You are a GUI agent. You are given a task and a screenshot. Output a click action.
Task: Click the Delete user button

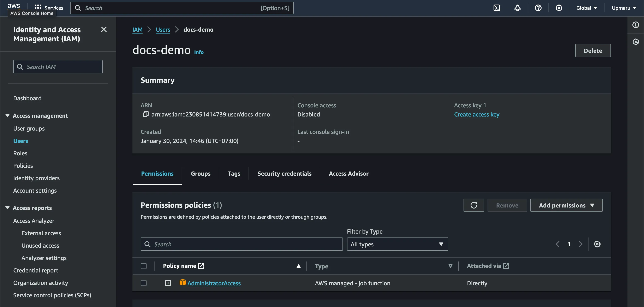593,50
